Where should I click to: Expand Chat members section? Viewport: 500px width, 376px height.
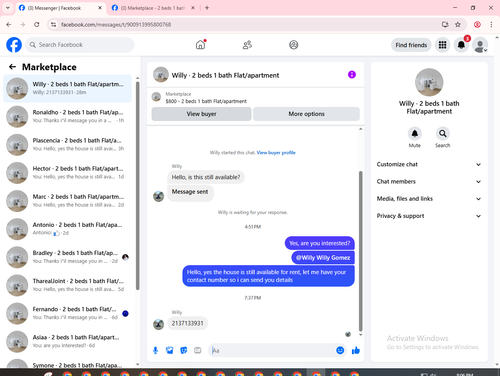pyautogui.click(x=429, y=182)
